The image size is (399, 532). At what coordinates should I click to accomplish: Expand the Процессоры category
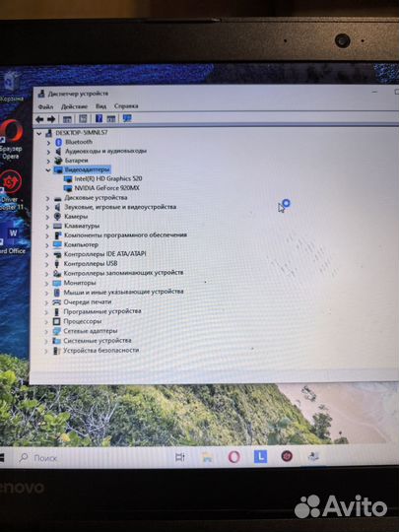point(47,322)
